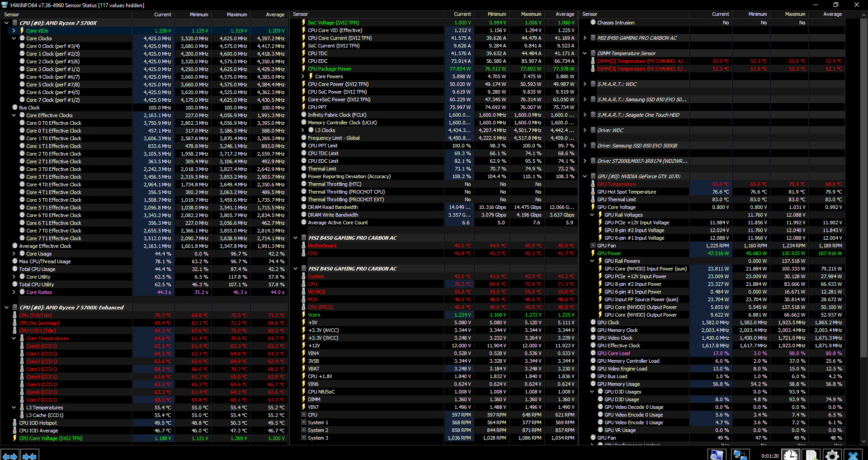Click lightning icon beside GPU Power
Viewport: 868px width, 460px height.
click(x=593, y=253)
